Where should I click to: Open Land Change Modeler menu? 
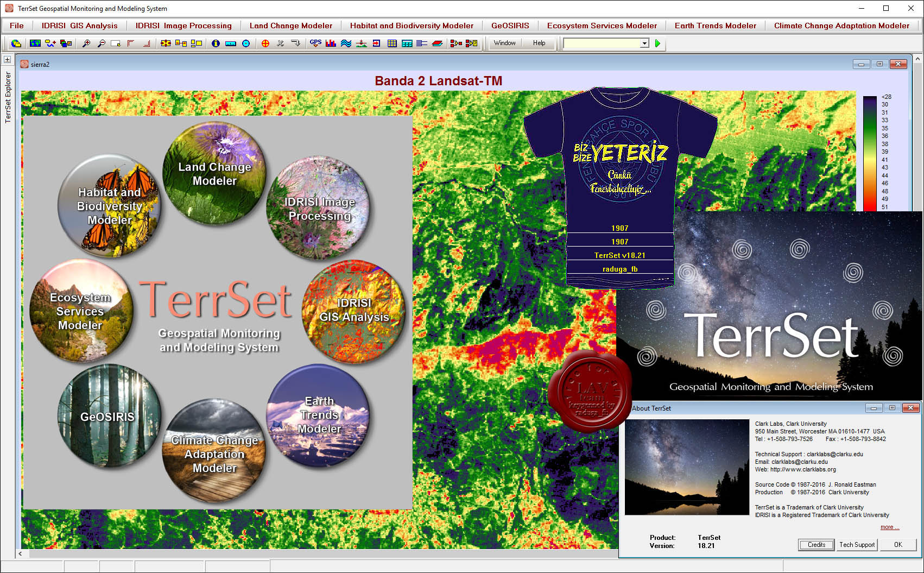291,26
